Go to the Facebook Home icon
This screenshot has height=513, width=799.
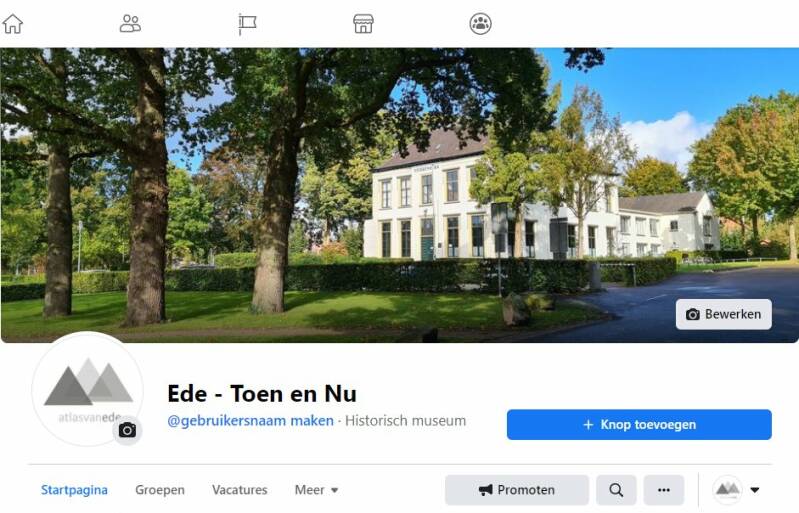(13, 24)
